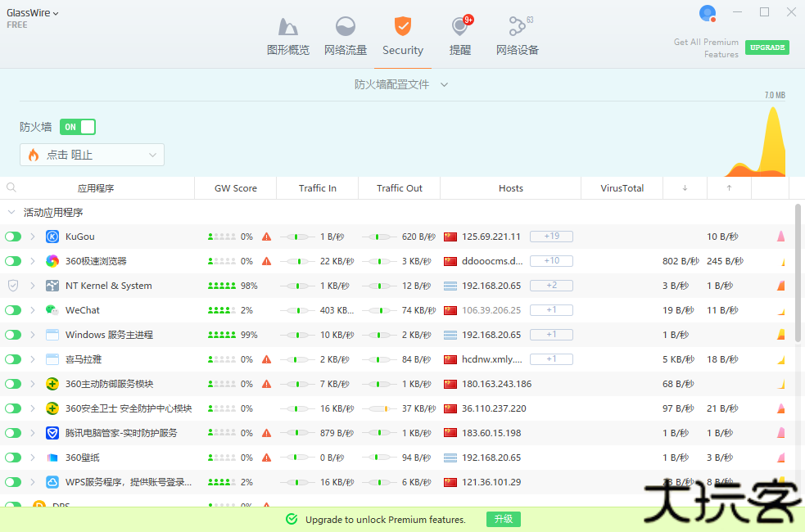Screen dimensions: 805x532
Task: Expand the KuGou row
Action: 32,237
